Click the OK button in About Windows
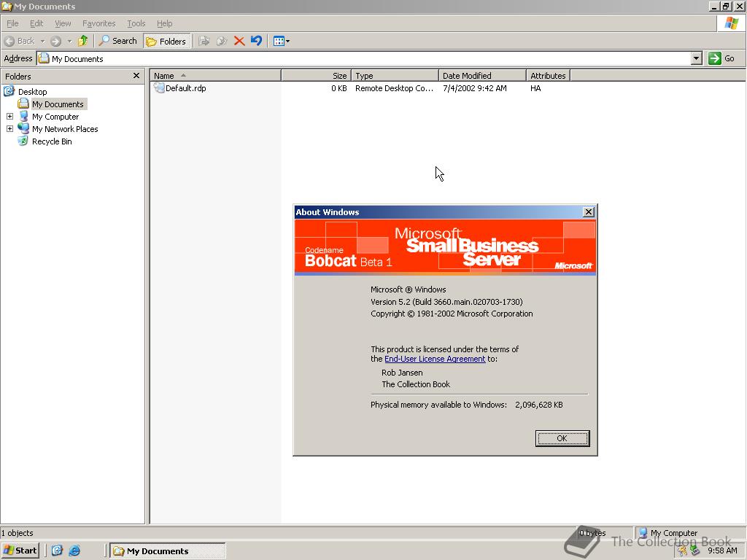 pyautogui.click(x=562, y=438)
